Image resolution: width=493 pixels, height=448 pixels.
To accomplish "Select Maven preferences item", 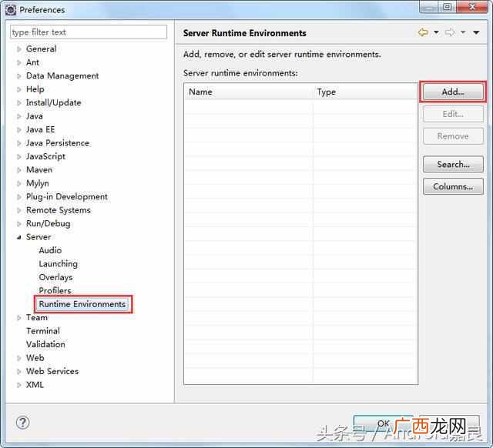I will click(x=39, y=170).
